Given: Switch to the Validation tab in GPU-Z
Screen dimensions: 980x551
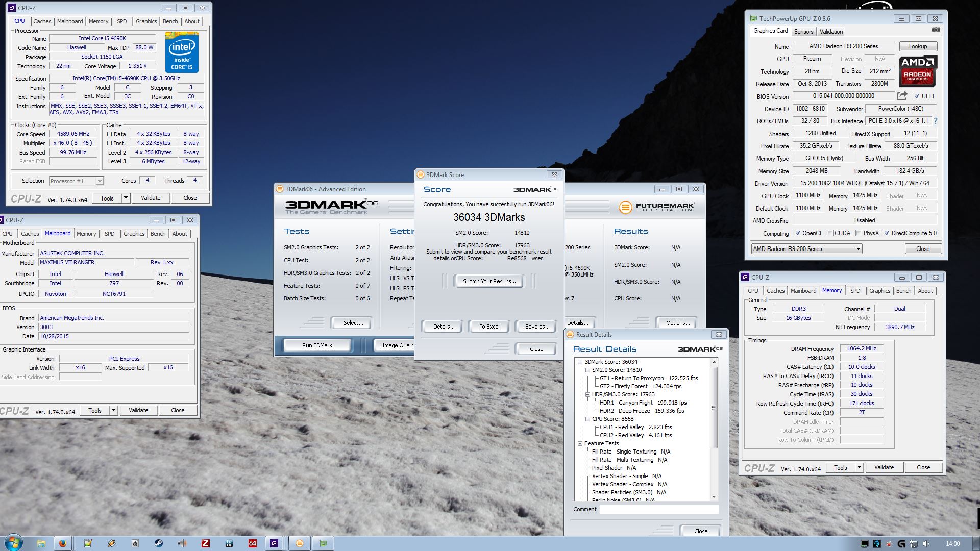Looking at the screenshot, I should pyautogui.click(x=831, y=32).
